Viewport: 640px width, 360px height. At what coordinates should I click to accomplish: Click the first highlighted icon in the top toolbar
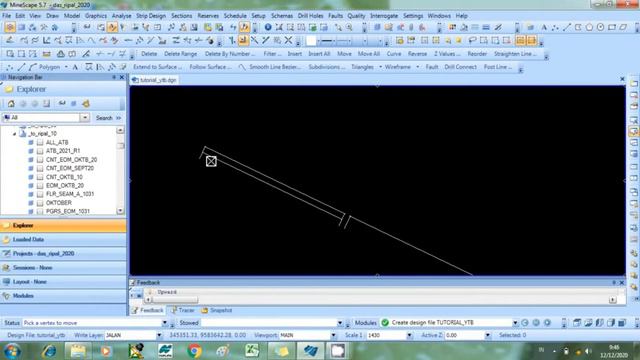(10, 27)
